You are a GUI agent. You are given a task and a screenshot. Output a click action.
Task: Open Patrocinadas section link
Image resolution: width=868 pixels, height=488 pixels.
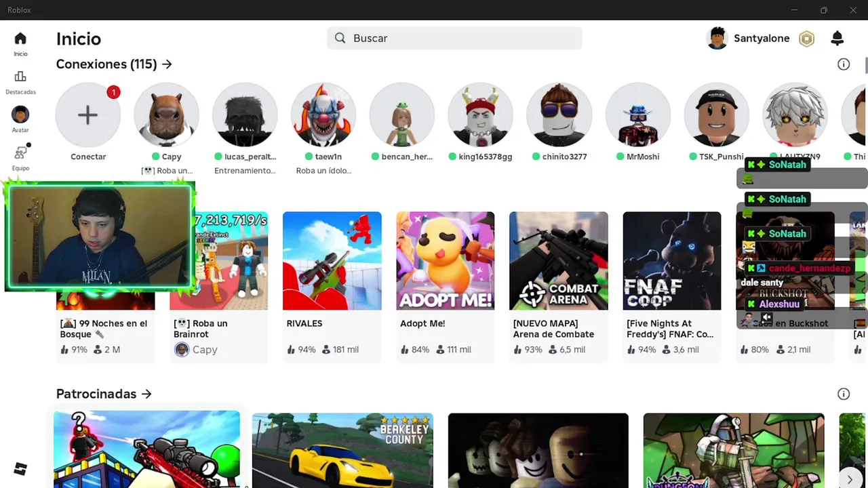pos(104,394)
